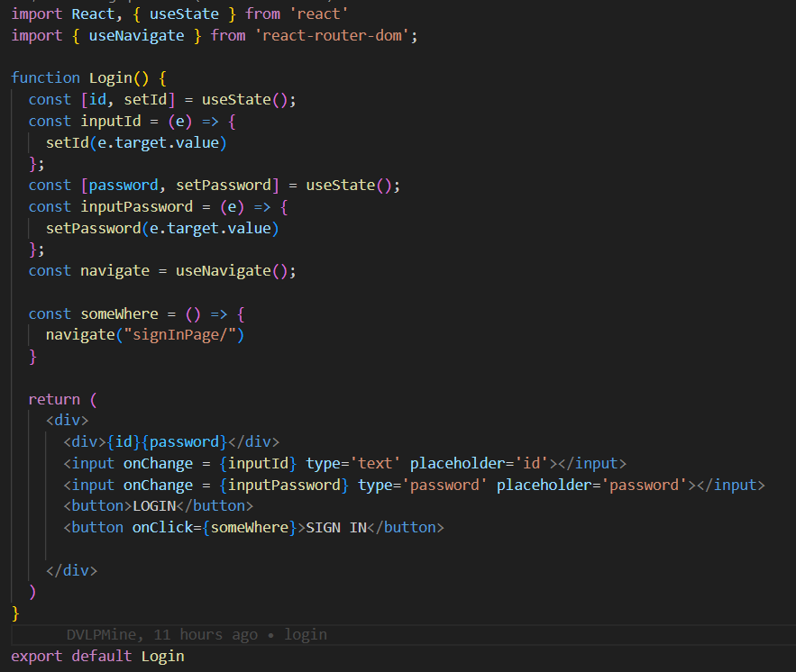The image size is (796, 672).
Task: Click the useNavigate import name
Action: coord(136,35)
